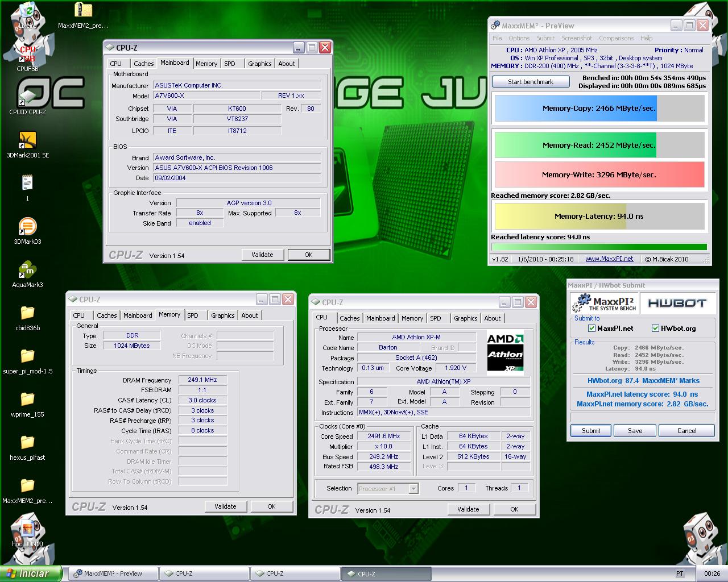Click Start benchmark button
This screenshot has width=728, height=582.
(x=531, y=82)
